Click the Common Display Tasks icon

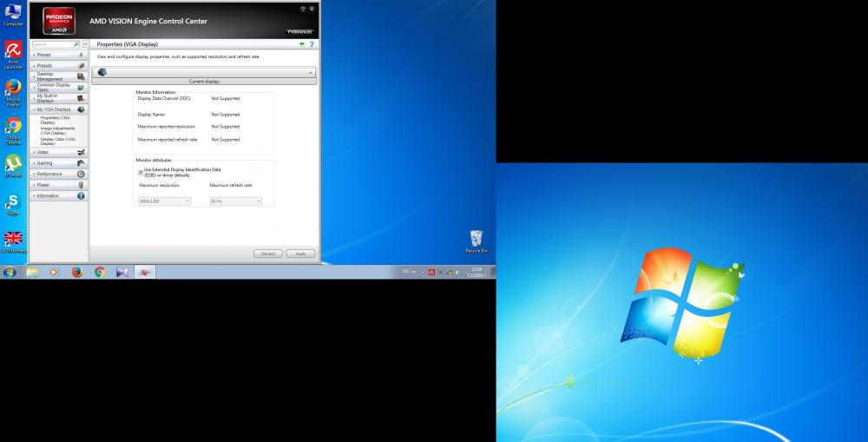click(82, 87)
